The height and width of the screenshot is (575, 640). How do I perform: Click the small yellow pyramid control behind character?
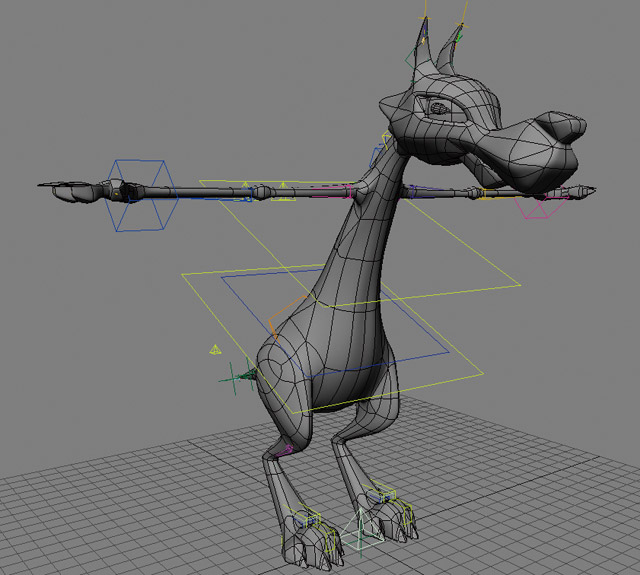tap(215, 350)
